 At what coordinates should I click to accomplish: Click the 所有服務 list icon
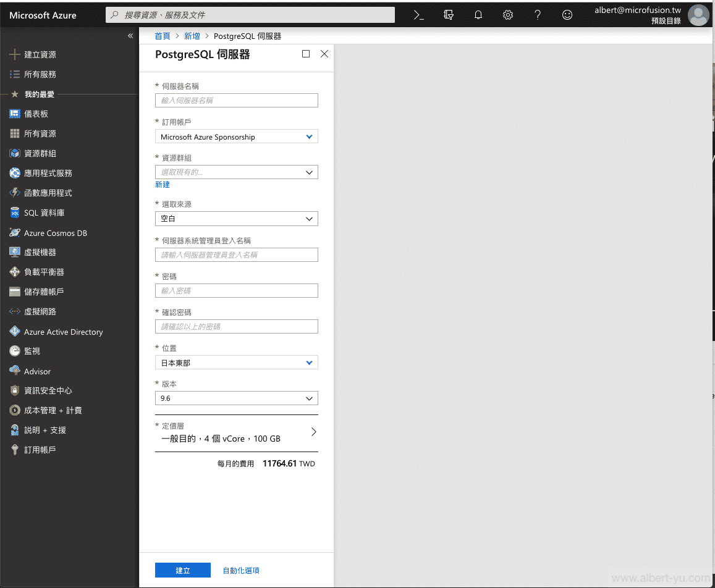point(15,74)
